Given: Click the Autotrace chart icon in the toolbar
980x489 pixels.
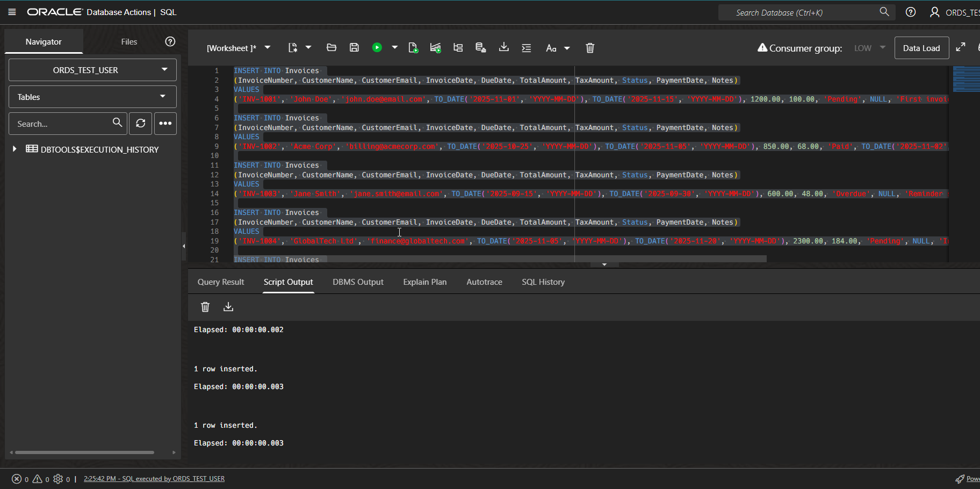Looking at the screenshot, I should [436, 47].
